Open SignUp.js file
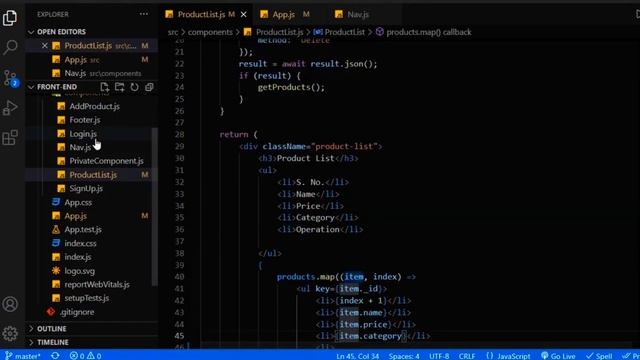Screen dimensions: 640x360 [86, 188]
